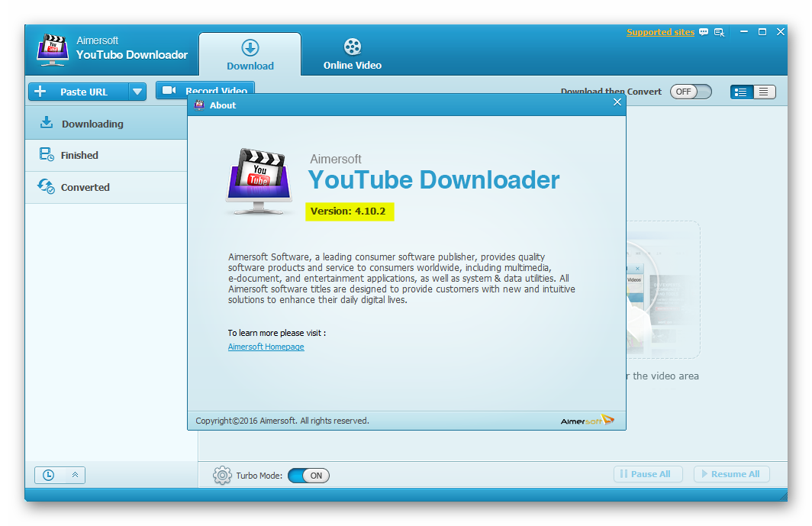Screen dimensions: 812x526
Task: Click the Resume All button
Action: tap(732, 474)
